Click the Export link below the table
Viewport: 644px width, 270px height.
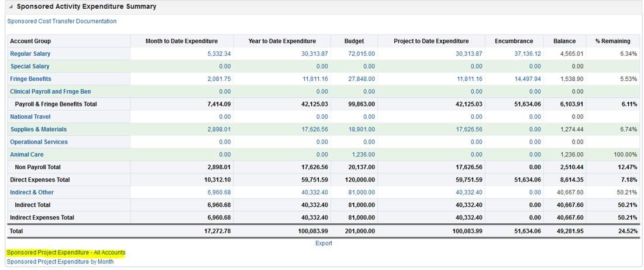pos(323,243)
